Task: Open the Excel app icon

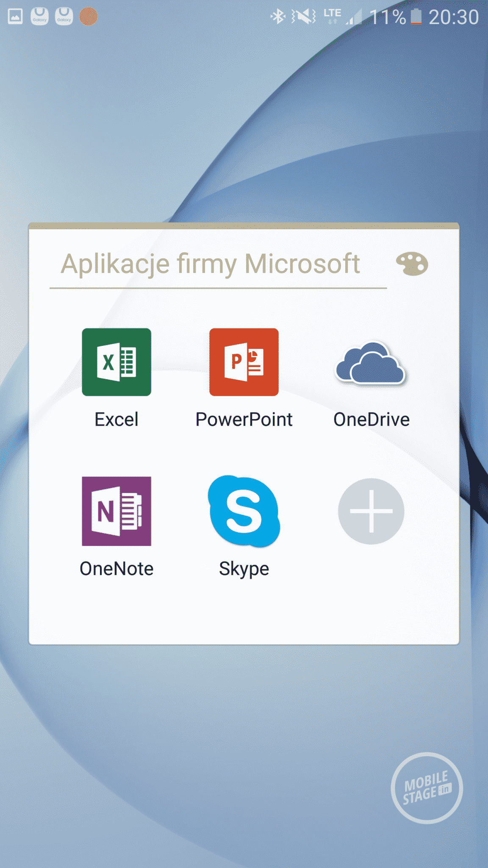Action: coord(116,362)
